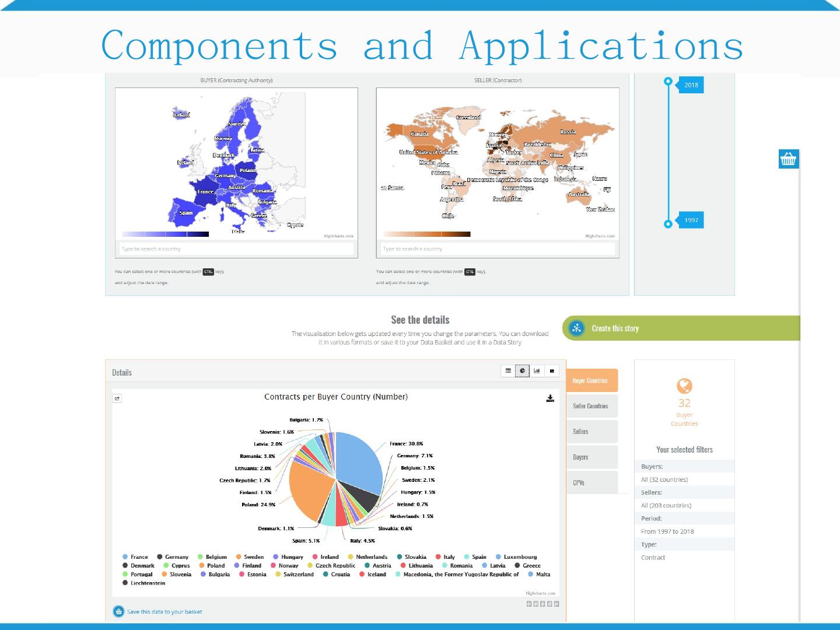Download the Contracts per Buyer Country chart
840x630 pixels.
pyautogui.click(x=549, y=398)
